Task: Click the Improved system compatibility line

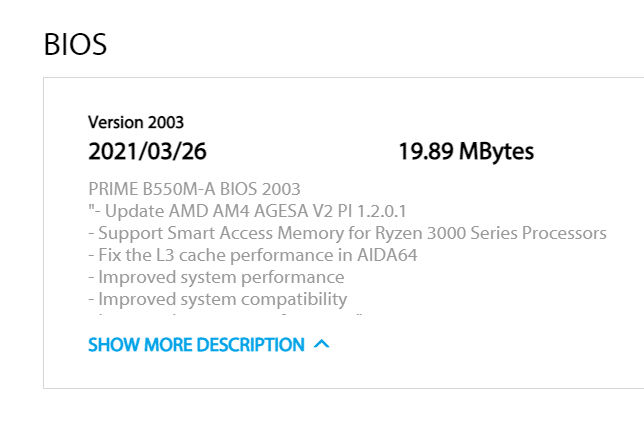Action: click(x=217, y=299)
